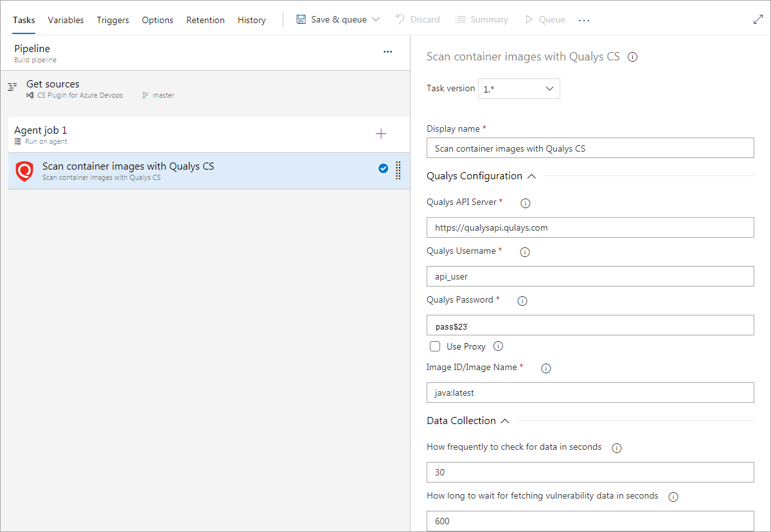Click the Visual Studio repo icon
Screen dimensions: 771x532
[30, 95]
